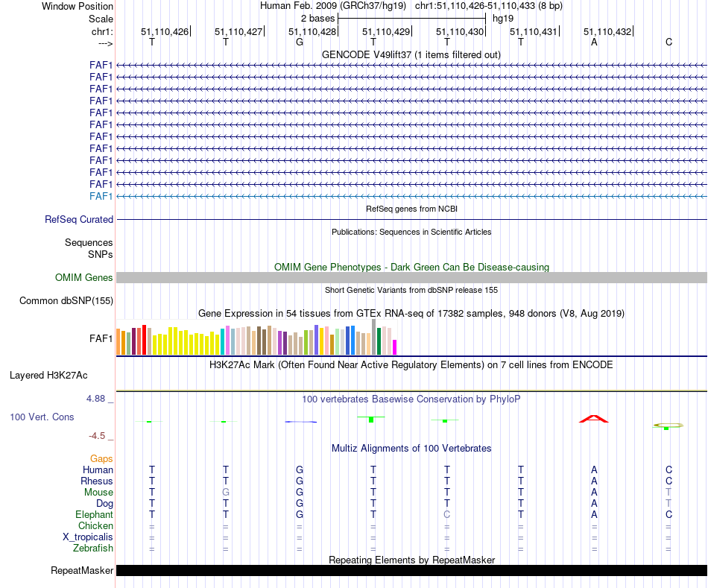Open the Multiz Alignments of 100 Vertebrates title

(411, 449)
